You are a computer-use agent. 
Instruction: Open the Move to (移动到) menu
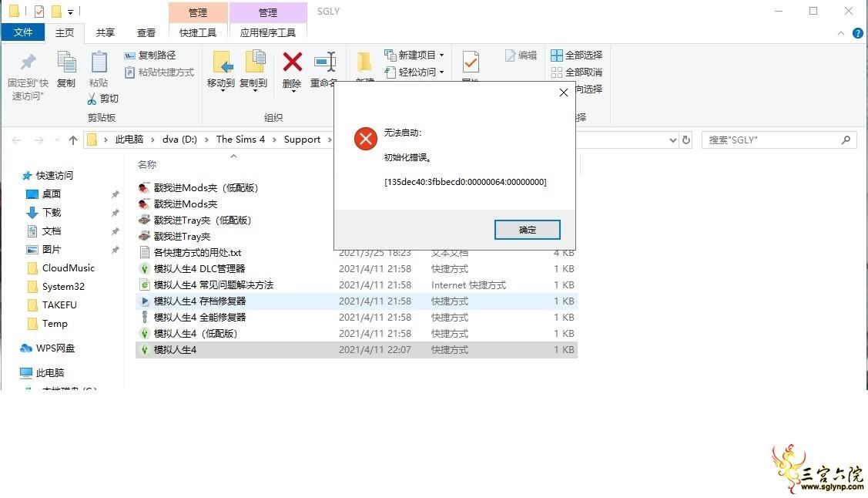coord(221,70)
